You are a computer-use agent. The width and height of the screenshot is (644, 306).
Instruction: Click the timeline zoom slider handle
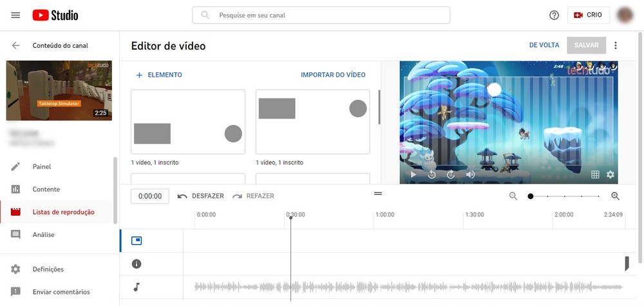(531, 196)
